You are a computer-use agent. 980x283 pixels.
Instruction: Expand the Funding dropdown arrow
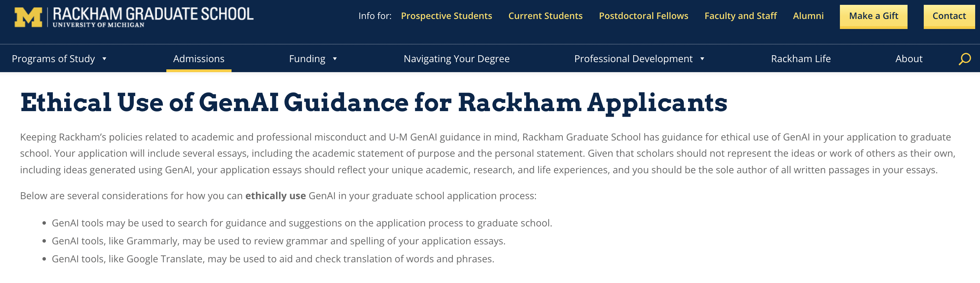pos(335,59)
